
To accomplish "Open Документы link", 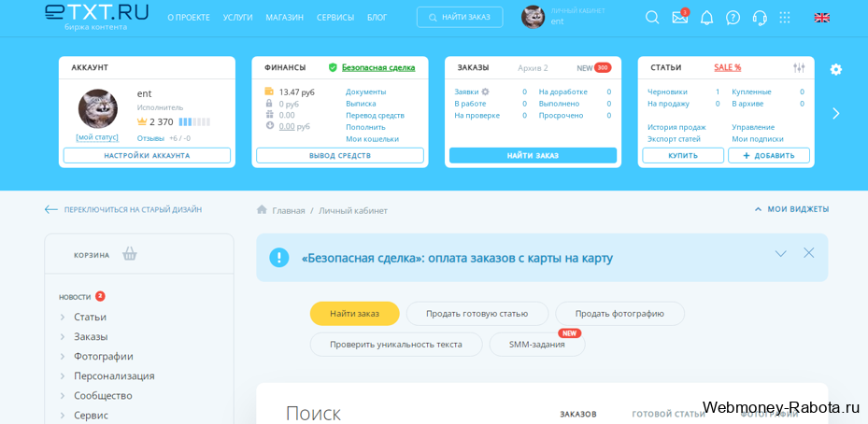I will [366, 92].
